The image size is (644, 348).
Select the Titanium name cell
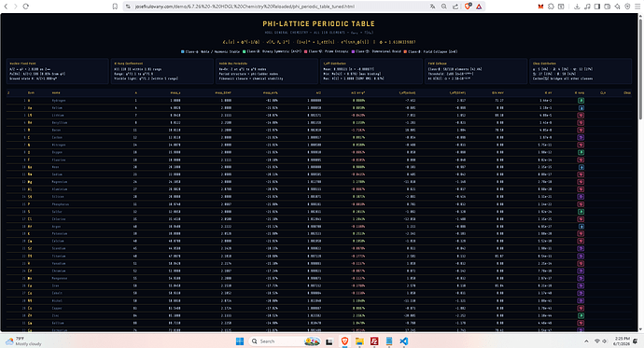[x=59, y=256]
